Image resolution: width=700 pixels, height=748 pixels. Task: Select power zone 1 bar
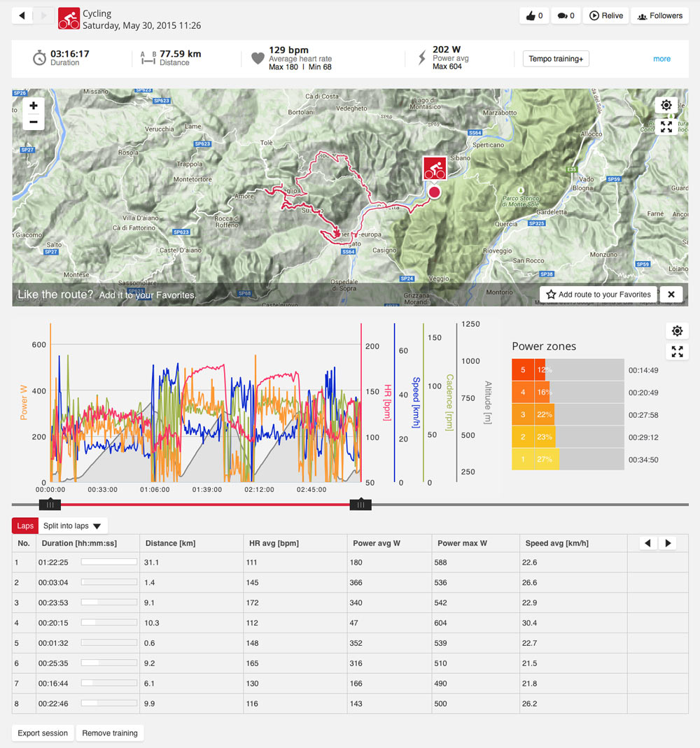[x=568, y=460]
